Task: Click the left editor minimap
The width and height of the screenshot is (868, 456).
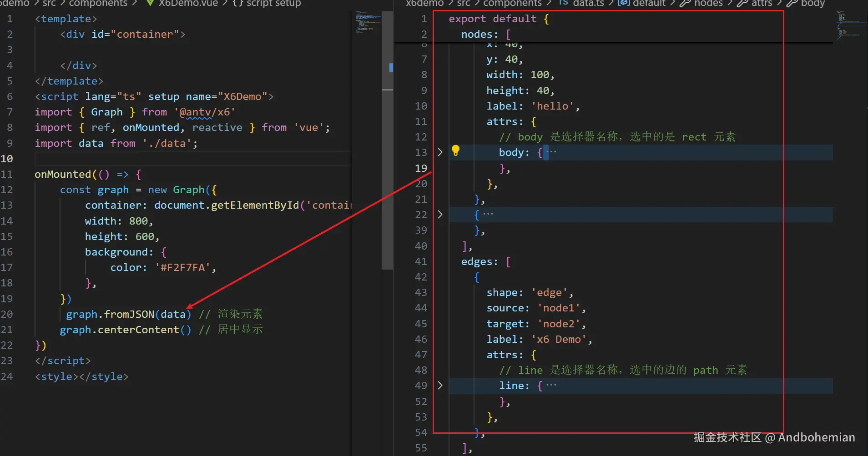Action: coord(368,22)
